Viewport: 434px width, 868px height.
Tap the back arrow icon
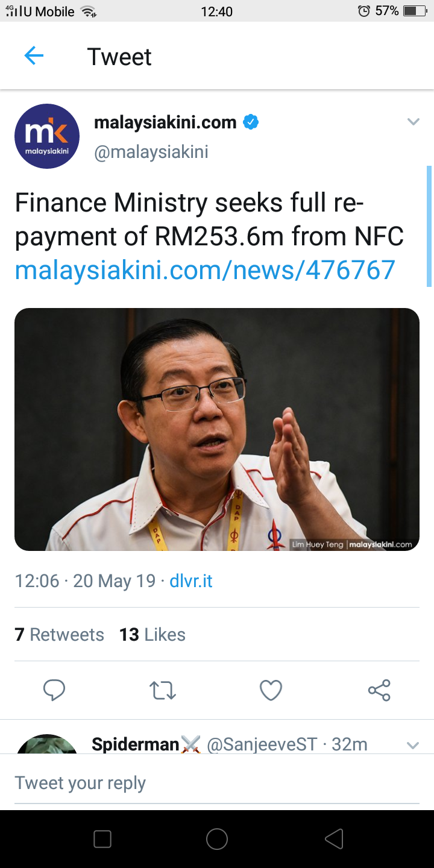click(34, 56)
